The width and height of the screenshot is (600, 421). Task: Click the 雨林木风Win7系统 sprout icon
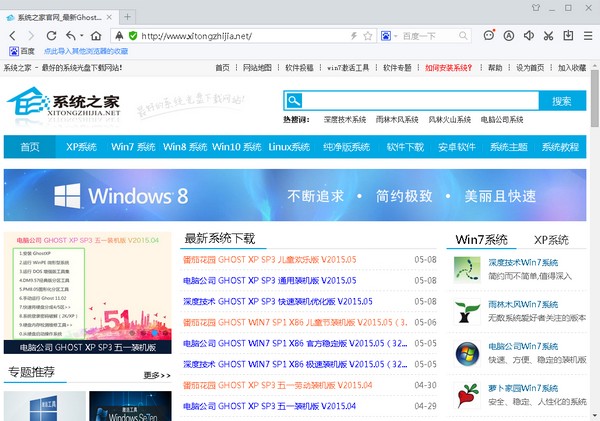(467, 312)
